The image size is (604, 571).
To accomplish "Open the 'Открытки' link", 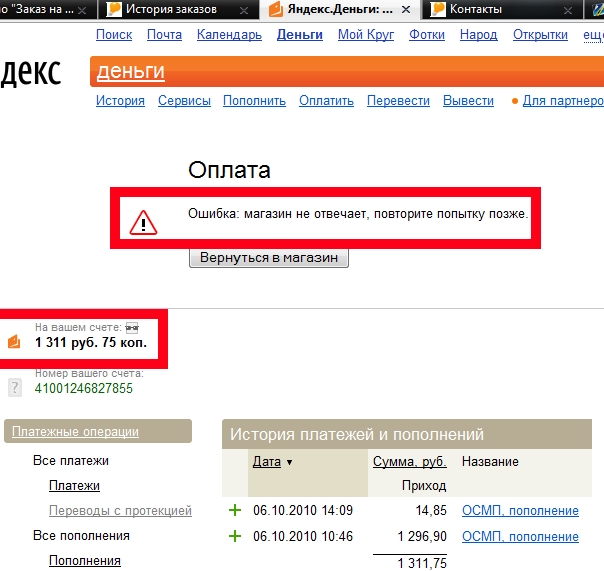I will point(540,35).
